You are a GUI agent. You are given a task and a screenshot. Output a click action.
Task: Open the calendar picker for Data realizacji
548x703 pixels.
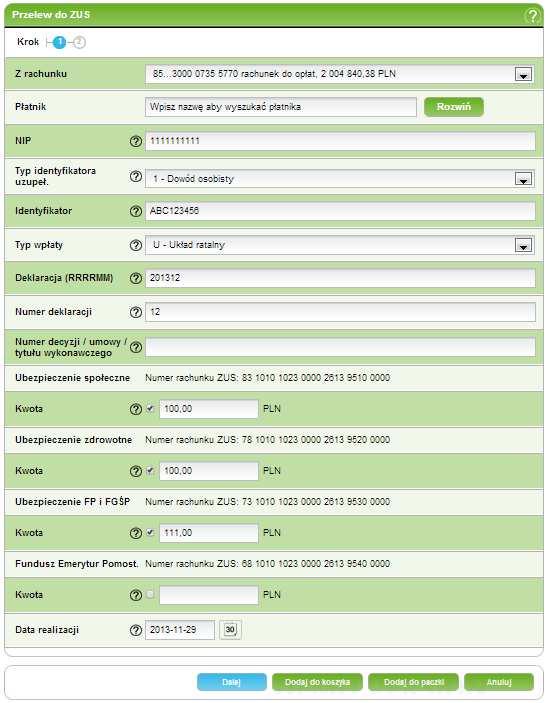(x=230, y=630)
